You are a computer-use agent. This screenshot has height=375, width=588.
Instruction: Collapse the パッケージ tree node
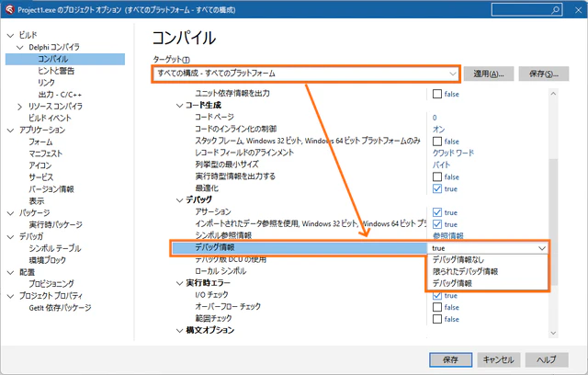(10, 213)
